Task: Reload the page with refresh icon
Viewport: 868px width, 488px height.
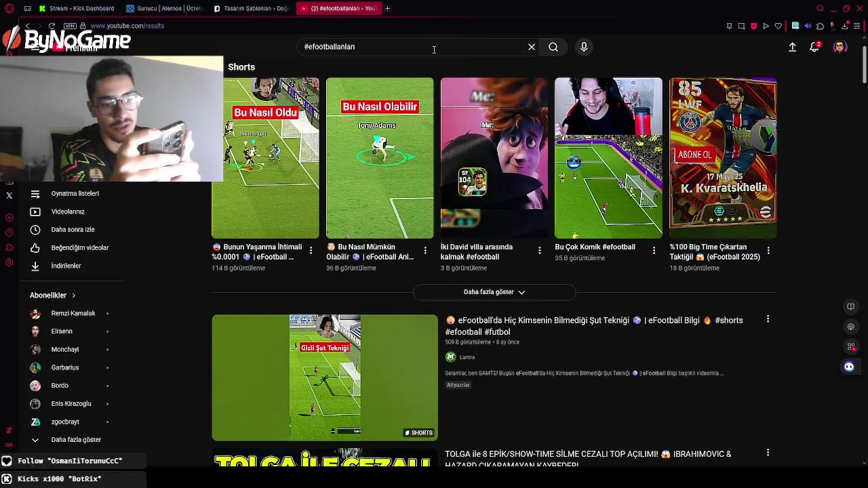Action: [52, 26]
